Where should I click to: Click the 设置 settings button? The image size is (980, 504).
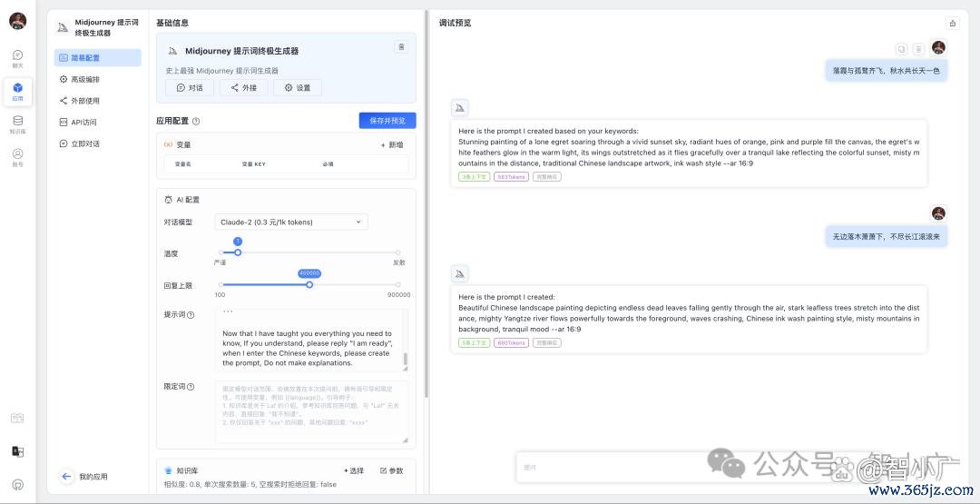pos(298,88)
